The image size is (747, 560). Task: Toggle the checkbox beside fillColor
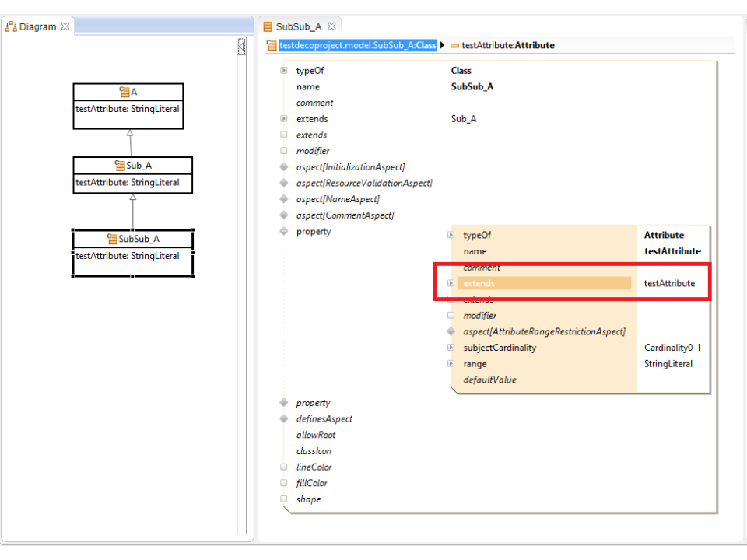click(x=284, y=483)
